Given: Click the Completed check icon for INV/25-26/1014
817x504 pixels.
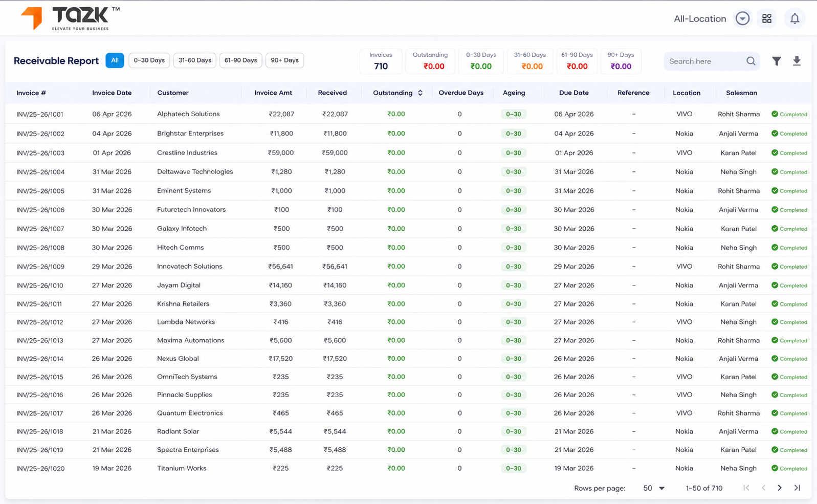Looking at the screenshot, I should (775, 359).
